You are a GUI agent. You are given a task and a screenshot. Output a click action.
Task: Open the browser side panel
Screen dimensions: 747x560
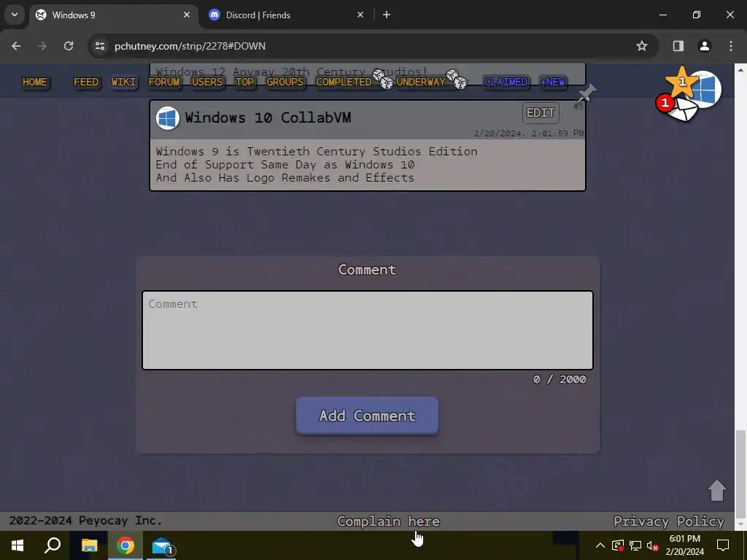pos(678,46)
